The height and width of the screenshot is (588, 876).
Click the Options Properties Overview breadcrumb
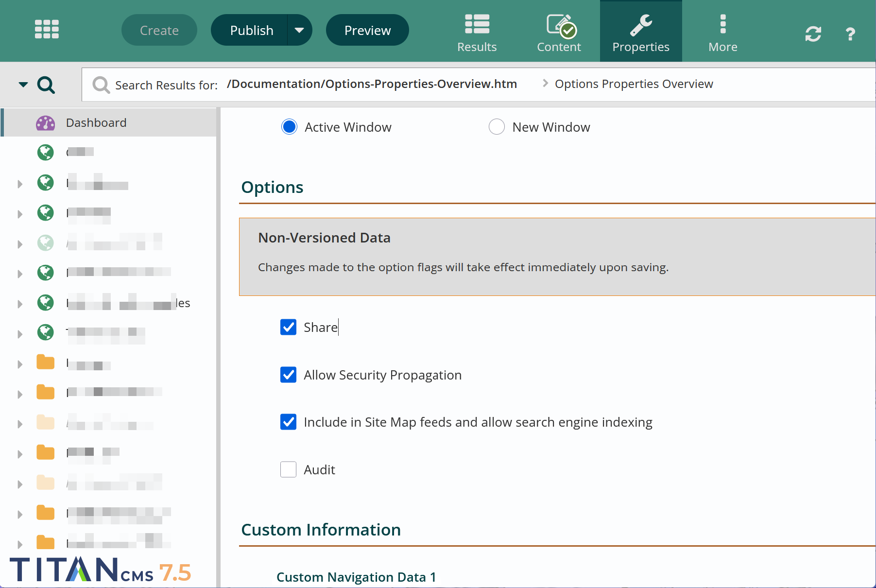[634, 84]
